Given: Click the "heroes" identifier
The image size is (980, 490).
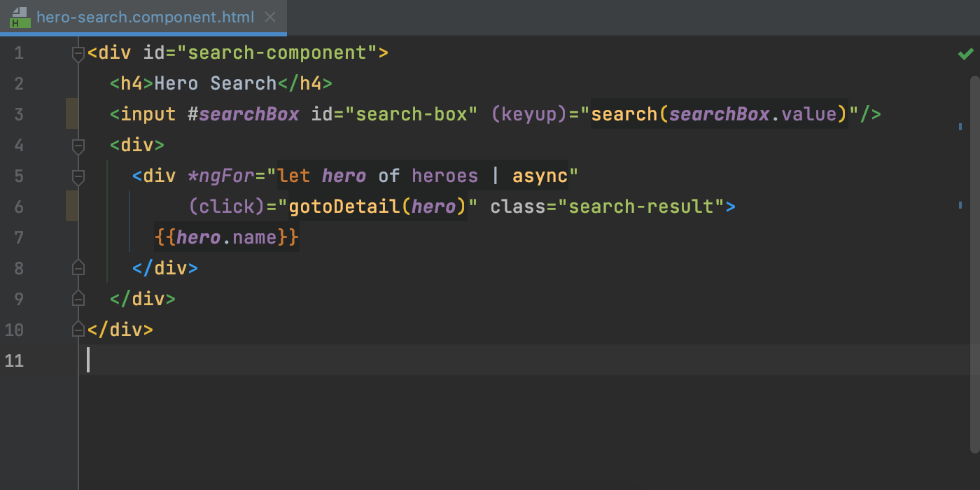Looking at the screenshot, I should tap(445, 176).
